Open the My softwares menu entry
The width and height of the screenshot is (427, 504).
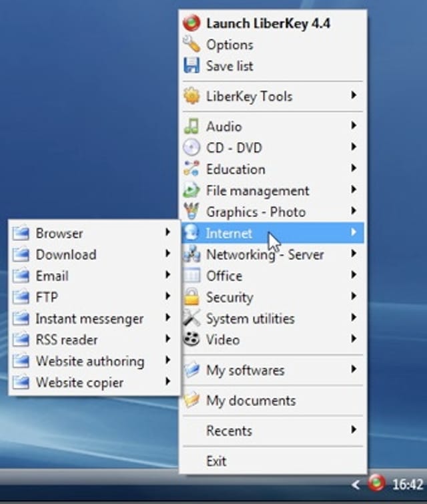[273, 370]
